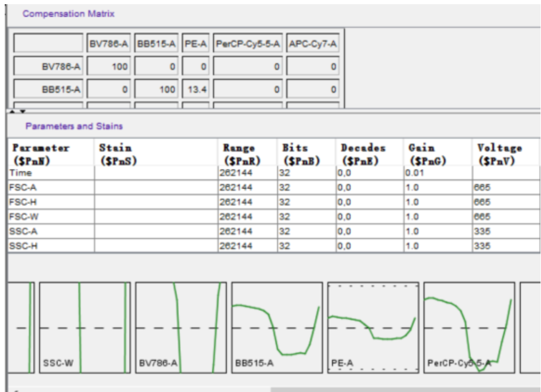Click the Stain ($PnS) column header
The height and width of the screenshot is (392, 541).
point(156,154)
